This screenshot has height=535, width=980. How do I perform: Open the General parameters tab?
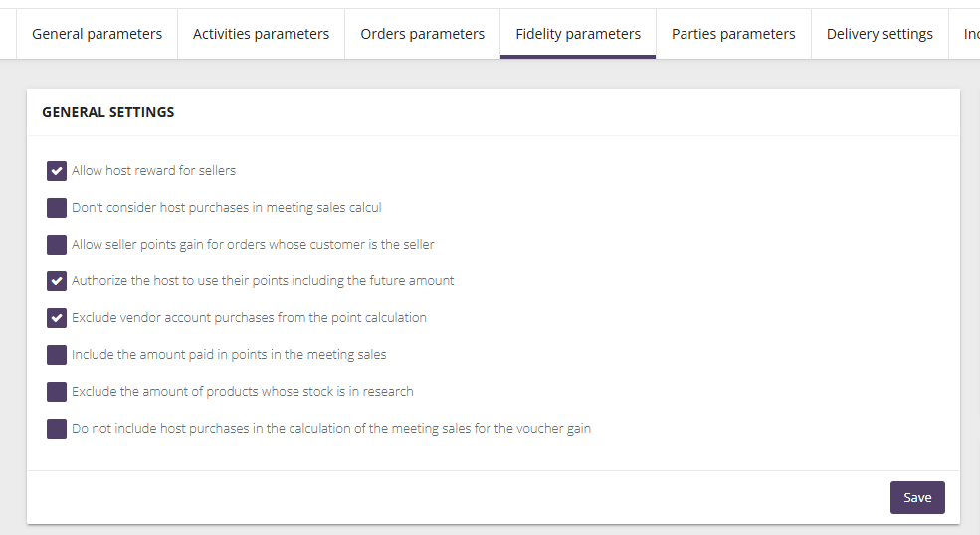coord(97,34)
